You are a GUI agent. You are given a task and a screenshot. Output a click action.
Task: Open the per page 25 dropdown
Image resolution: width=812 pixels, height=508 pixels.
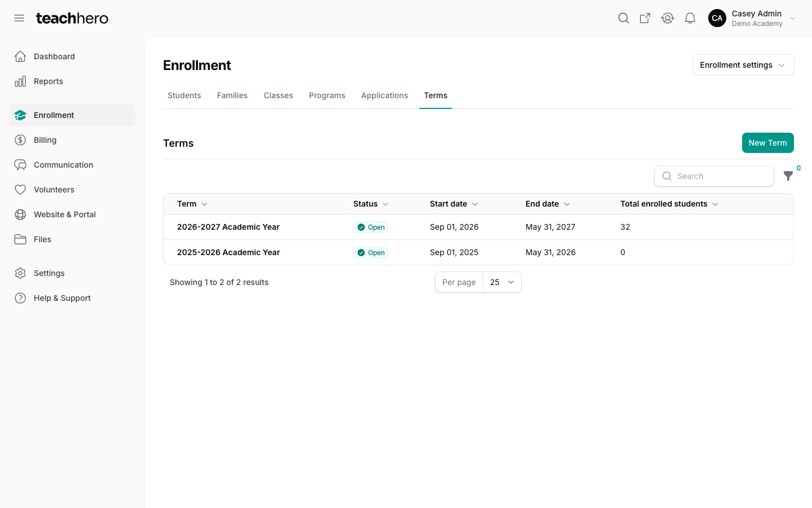pos(502,282)
